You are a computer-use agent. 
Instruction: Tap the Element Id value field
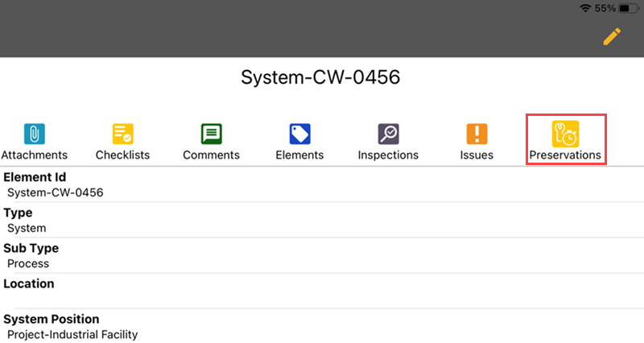tap(56, 192)
